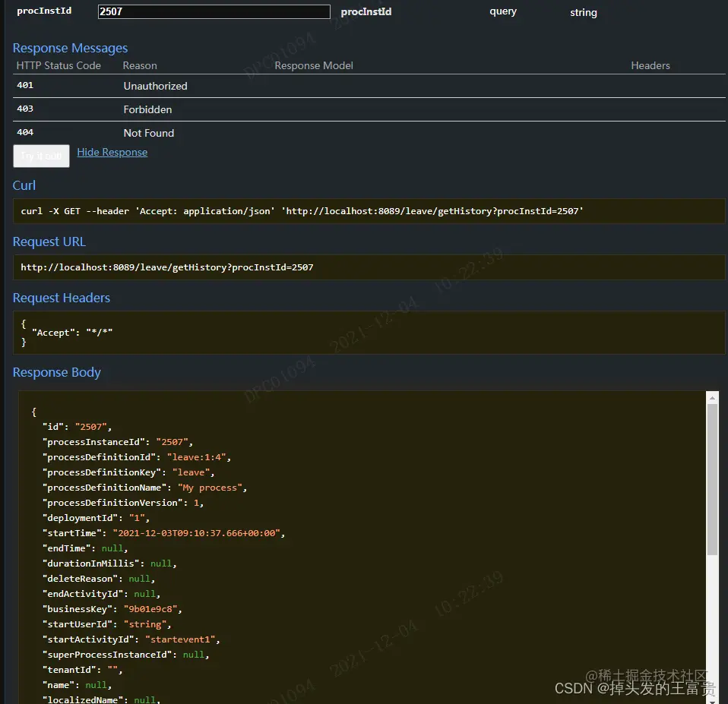This screenshot has width=728, height=704.
Task: Click the Headers column header
Action: click(x=650, y=66)
